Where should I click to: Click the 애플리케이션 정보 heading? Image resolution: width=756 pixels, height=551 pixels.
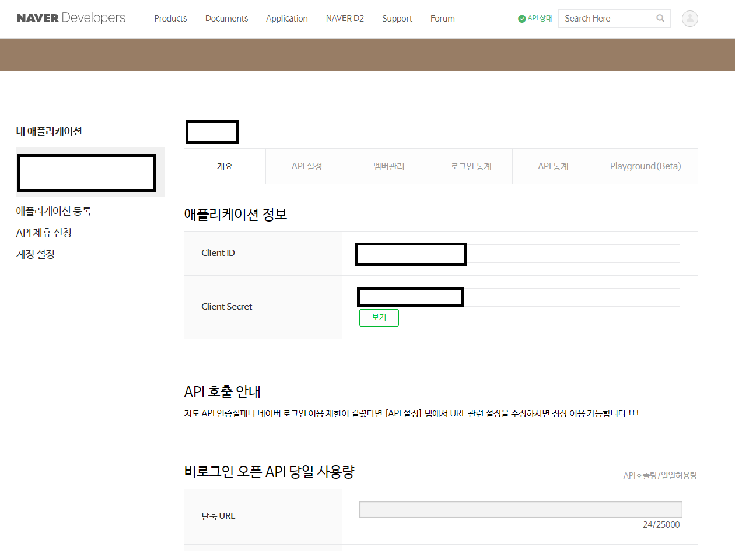236,215
